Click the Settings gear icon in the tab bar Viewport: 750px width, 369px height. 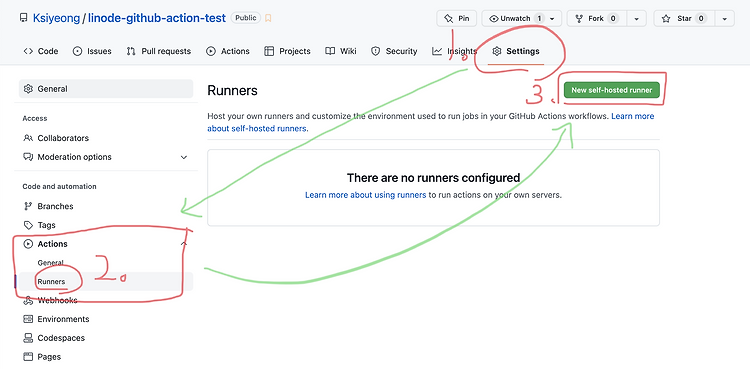pyautogui.click(x=497, y=51)
